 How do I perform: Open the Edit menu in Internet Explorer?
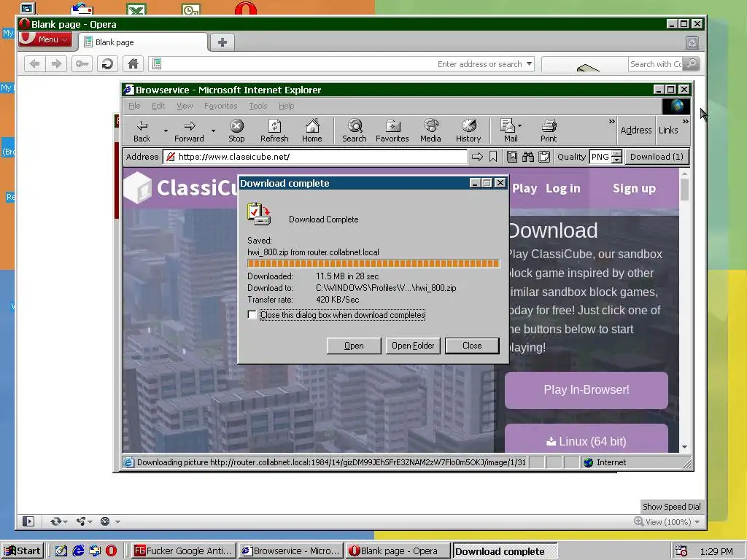pos(158,106)
